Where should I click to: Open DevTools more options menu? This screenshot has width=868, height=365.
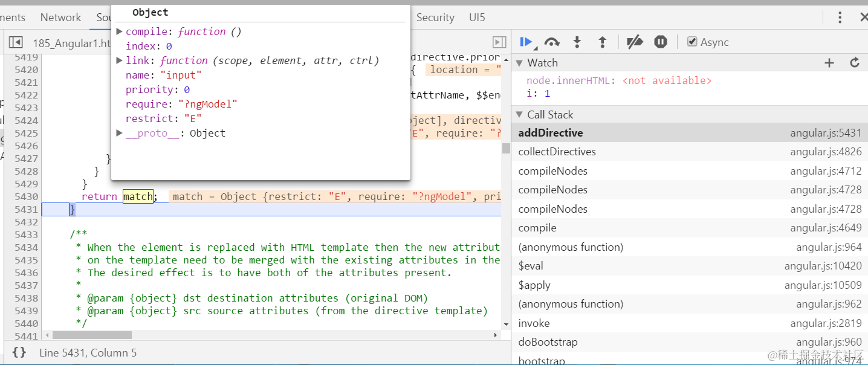840,18
